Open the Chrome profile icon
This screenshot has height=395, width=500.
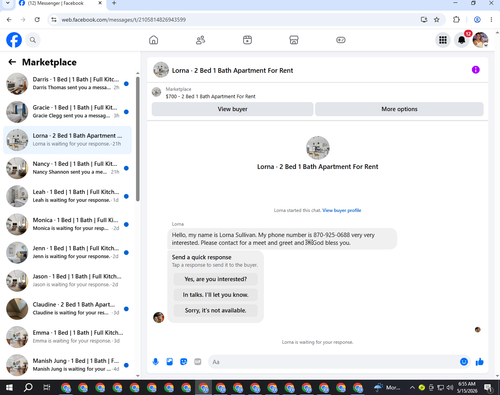(x=477, y=20)
